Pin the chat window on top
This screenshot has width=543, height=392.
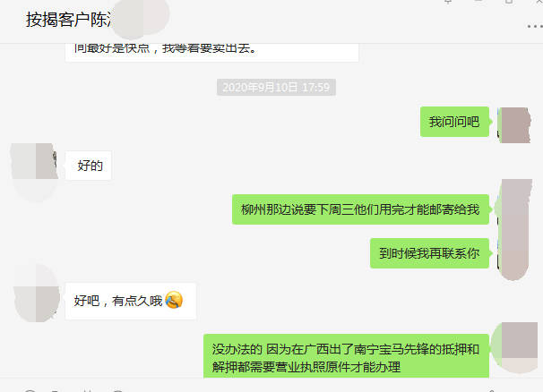tap(448, 2)
